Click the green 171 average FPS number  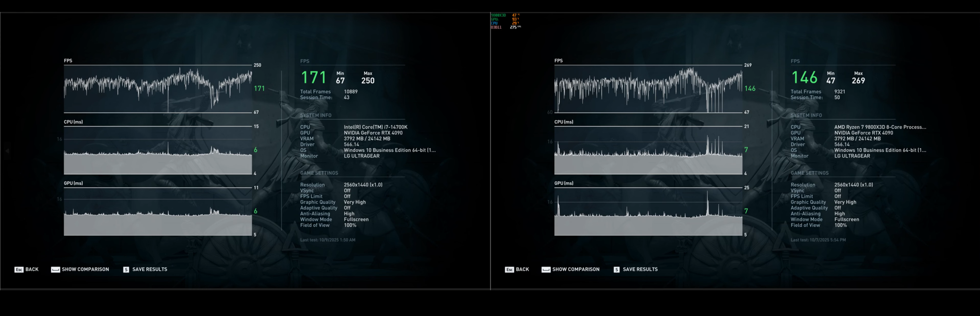pyautogui.click(x=313, y=78)
